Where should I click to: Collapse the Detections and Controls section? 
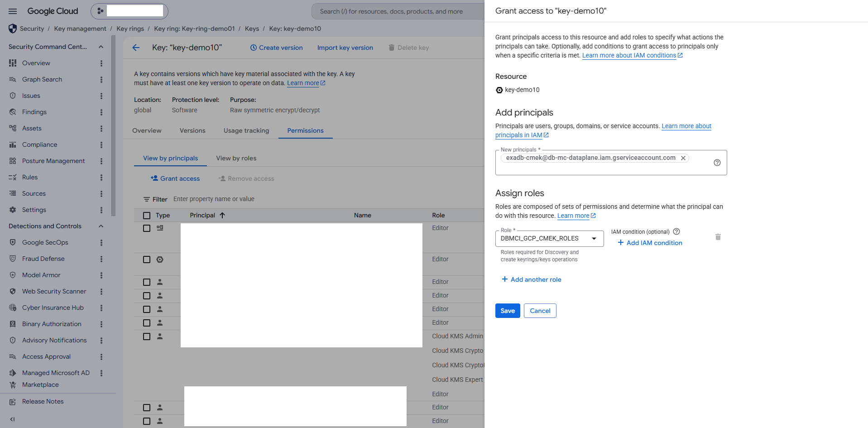101,226
